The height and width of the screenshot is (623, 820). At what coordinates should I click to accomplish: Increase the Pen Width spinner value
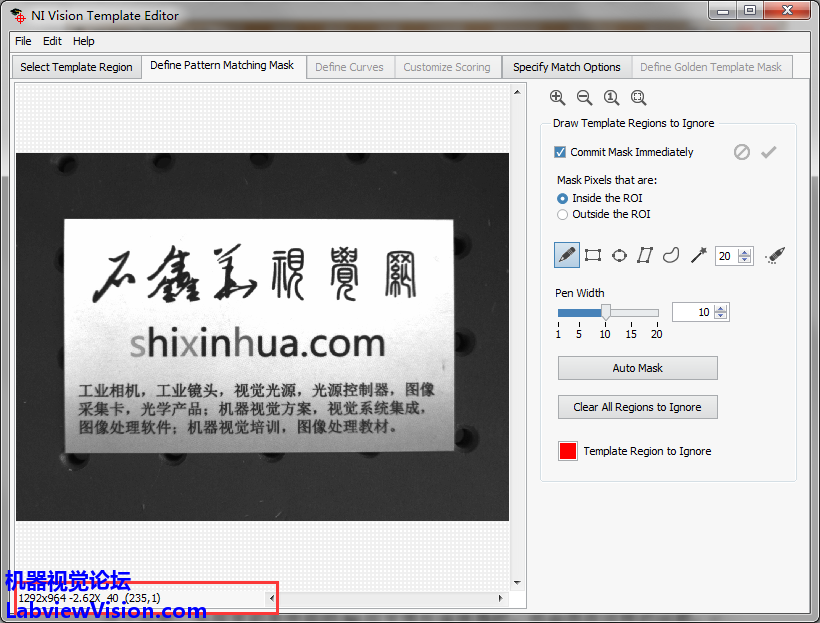coord(722,308)
